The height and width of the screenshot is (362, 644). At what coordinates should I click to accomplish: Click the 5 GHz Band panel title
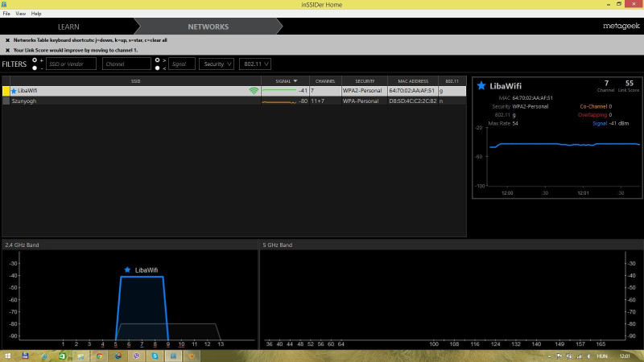[278, 245]
